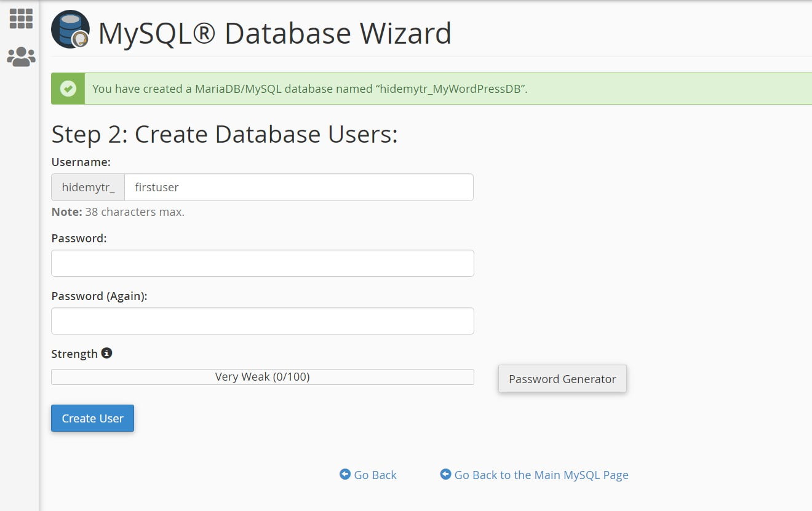Click the Password (Again) label
The width and height of the screenshot is (812, 511).
[100, 296]
